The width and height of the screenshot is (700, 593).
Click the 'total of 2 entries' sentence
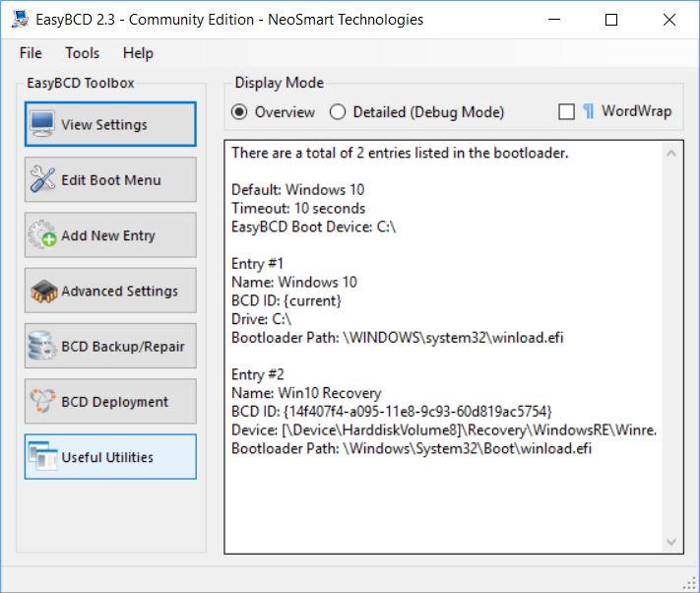(400, 153)
